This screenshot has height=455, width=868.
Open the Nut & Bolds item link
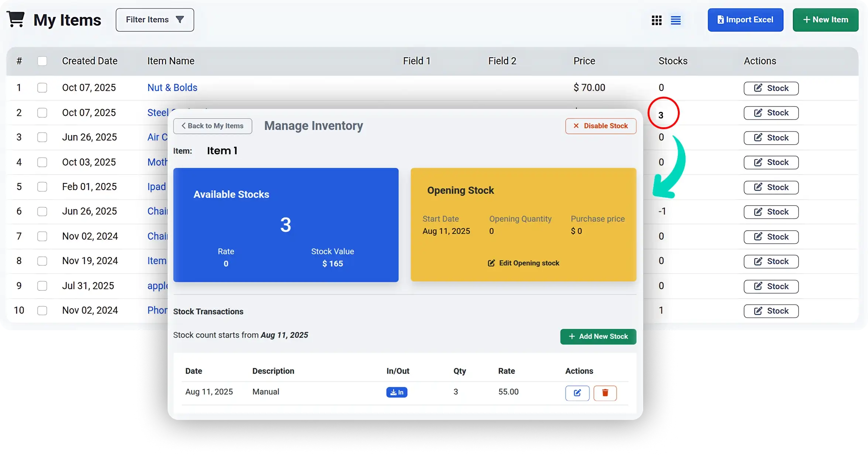tap(172, 87)
